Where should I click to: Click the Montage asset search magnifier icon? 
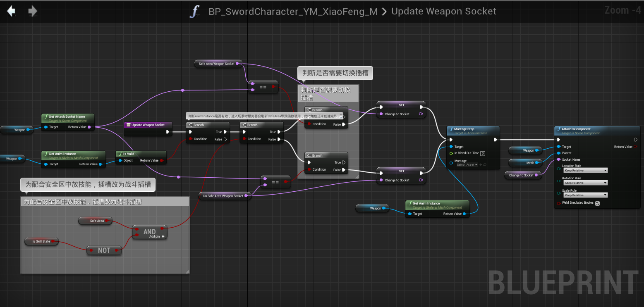click(x=484, y=165)
